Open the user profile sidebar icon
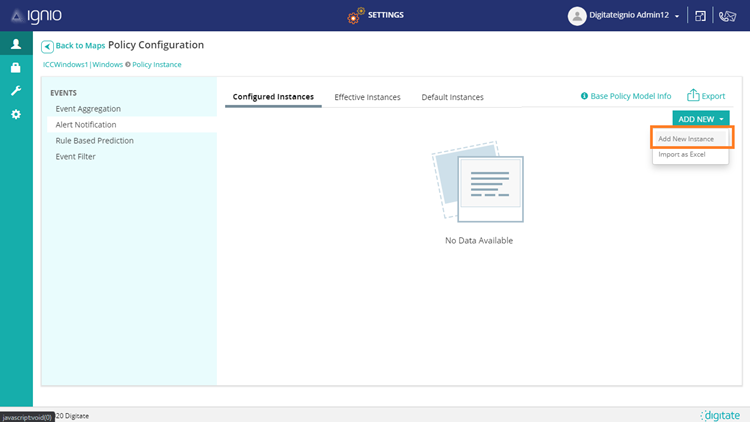 click(x=15, y=44)
